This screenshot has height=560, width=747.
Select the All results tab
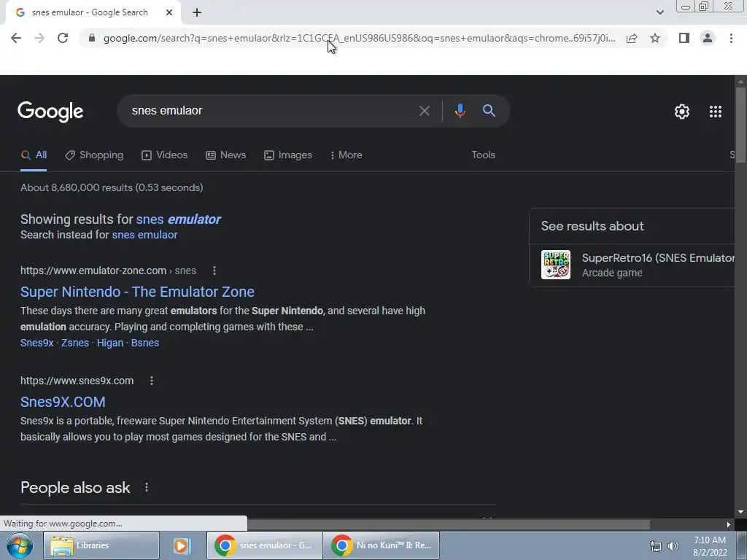(x=34, y=155)
